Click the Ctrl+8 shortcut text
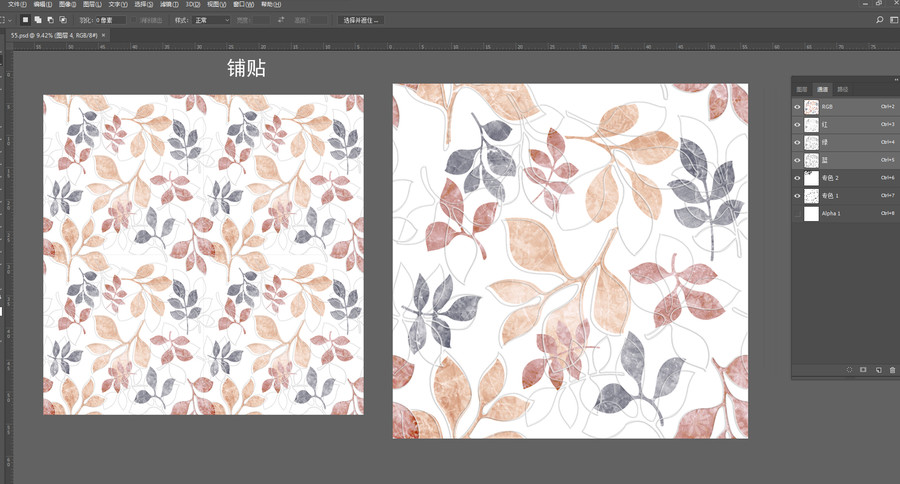This screenshot has width=900, height=484. point(887,214)
